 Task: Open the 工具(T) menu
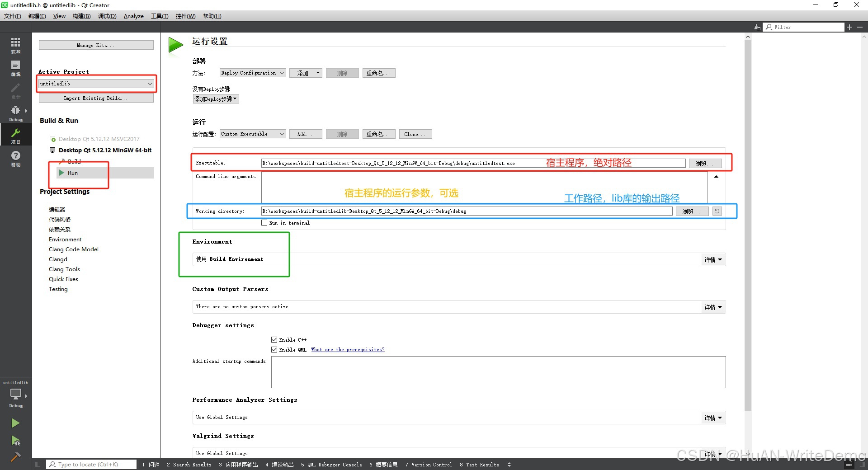tap(160, 16)
